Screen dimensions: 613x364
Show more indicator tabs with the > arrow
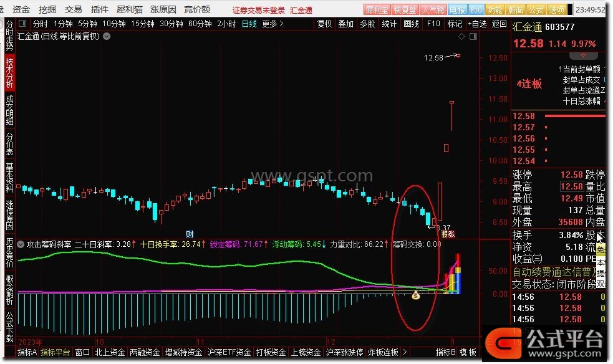[405, 352]
